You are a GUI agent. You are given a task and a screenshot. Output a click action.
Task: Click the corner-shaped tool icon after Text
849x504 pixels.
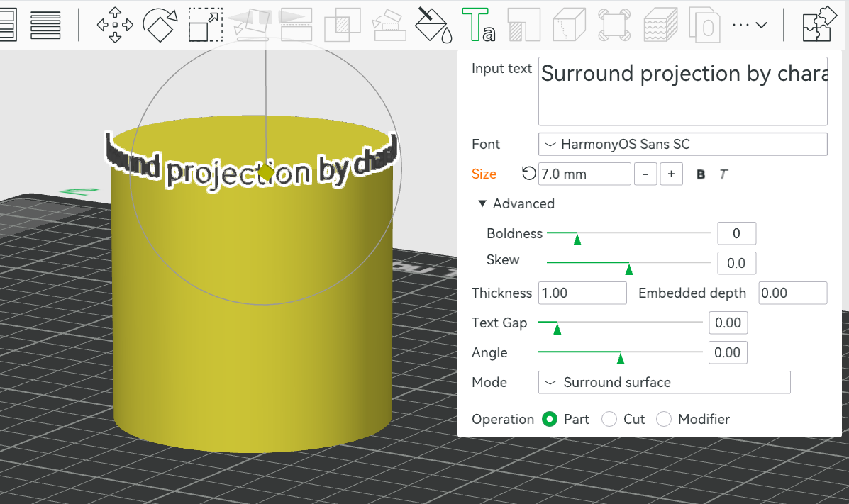[x=524, y=25]
